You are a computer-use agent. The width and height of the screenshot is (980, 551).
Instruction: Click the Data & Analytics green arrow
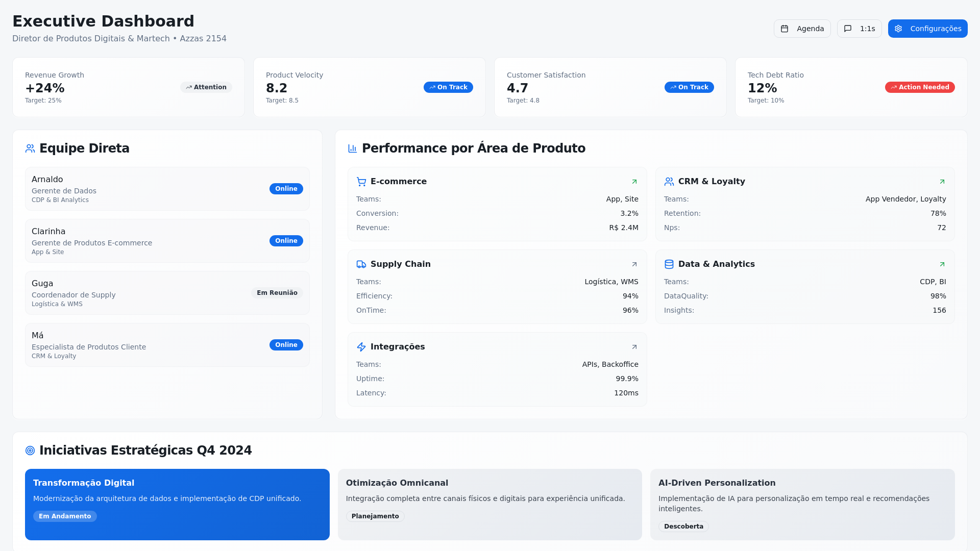point(942,264)
